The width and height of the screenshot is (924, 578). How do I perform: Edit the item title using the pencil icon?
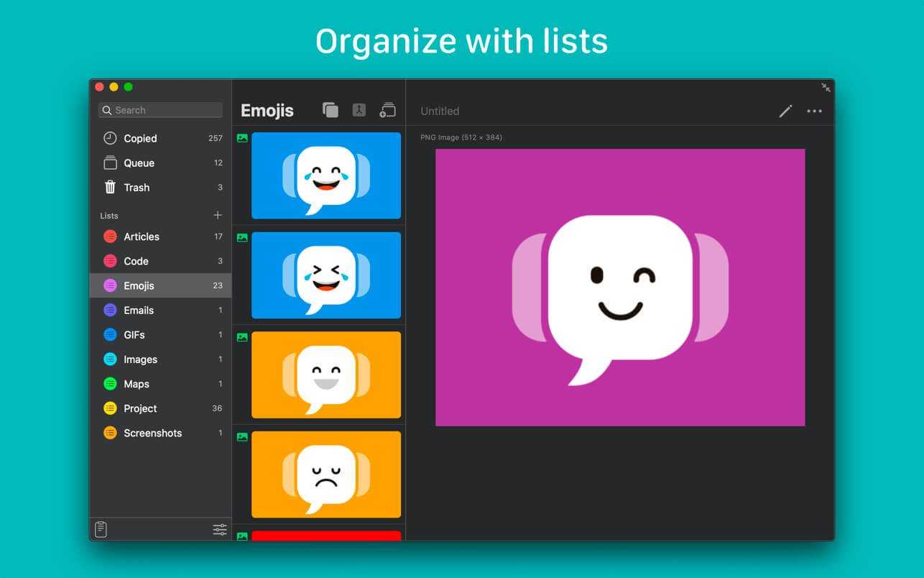click(x=785, y=111)
